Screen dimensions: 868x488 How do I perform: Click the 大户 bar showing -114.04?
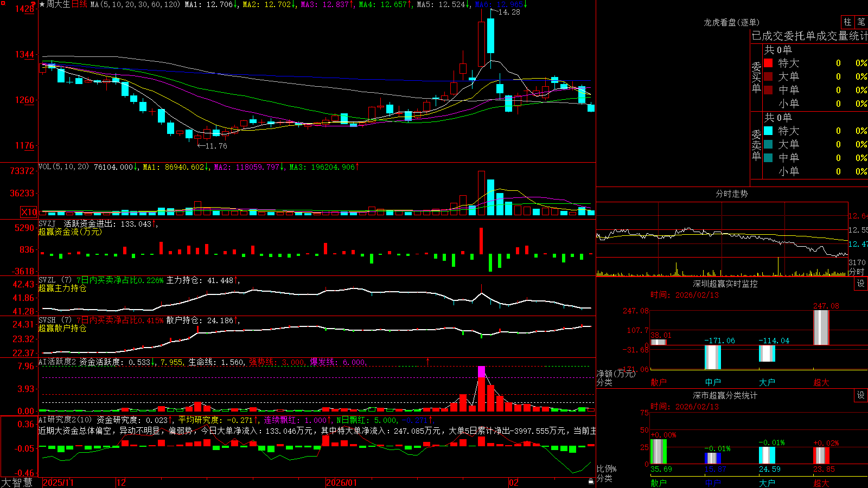767,354
